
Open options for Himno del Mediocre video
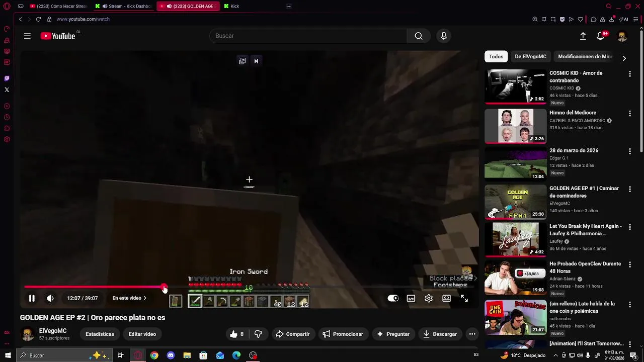click(629, 114)
